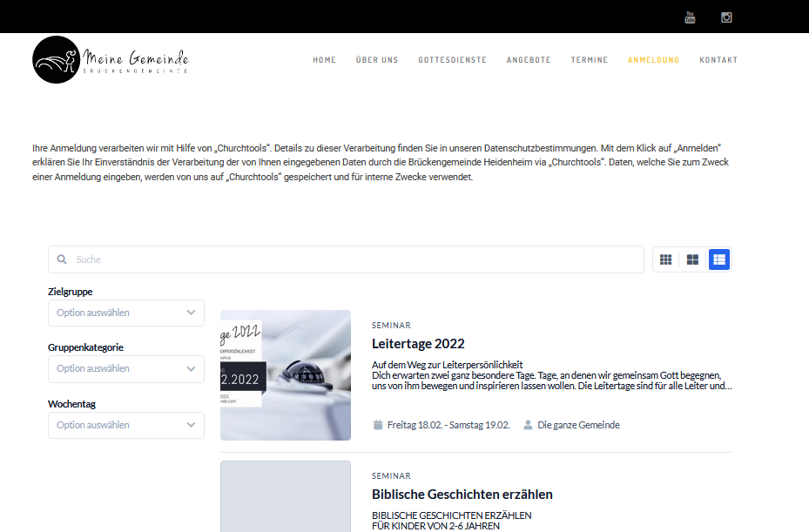Open the GOTTESDIENSTE menu

pyautogui.click(x=453, y=60)
